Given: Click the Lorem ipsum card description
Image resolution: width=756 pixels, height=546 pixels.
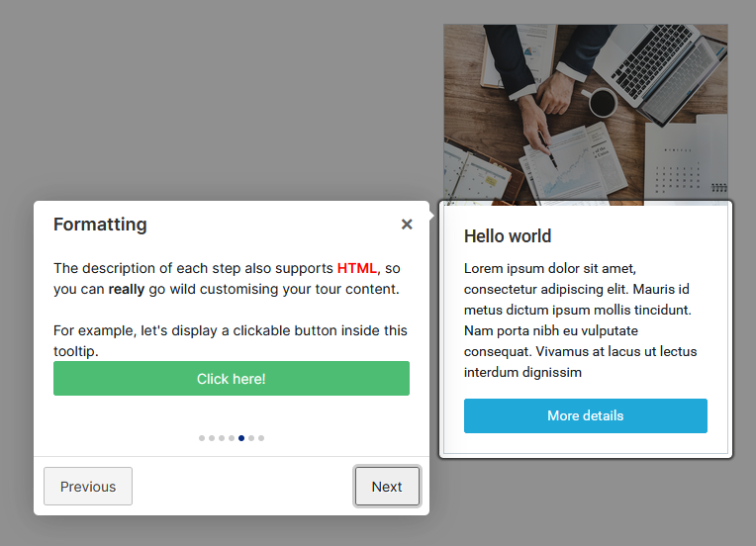Looking at the screenshot, I should coord(581,320).
